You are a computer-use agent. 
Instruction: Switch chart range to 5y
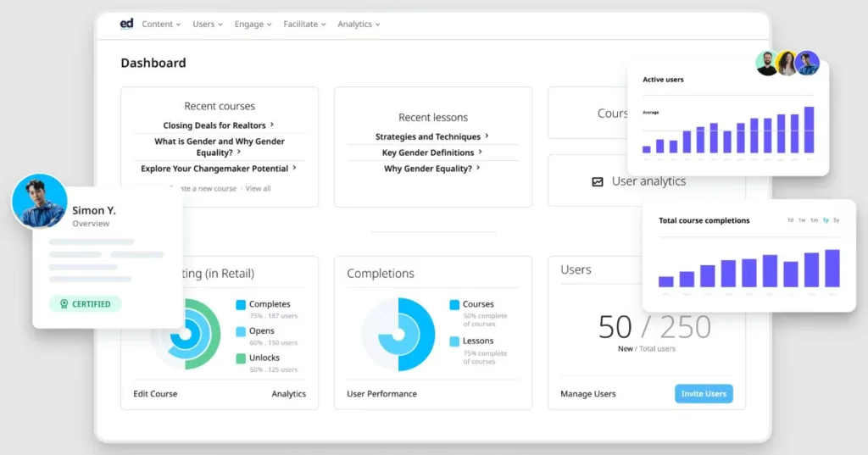[837, 220]
